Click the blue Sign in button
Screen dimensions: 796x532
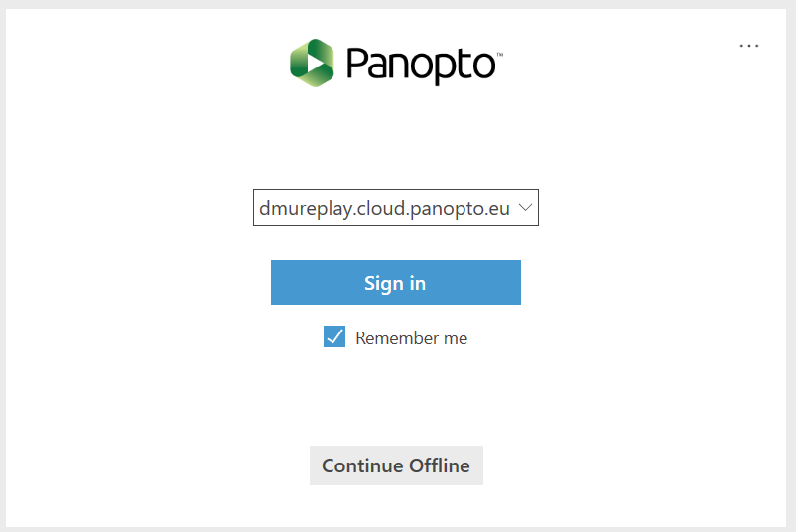396,282
